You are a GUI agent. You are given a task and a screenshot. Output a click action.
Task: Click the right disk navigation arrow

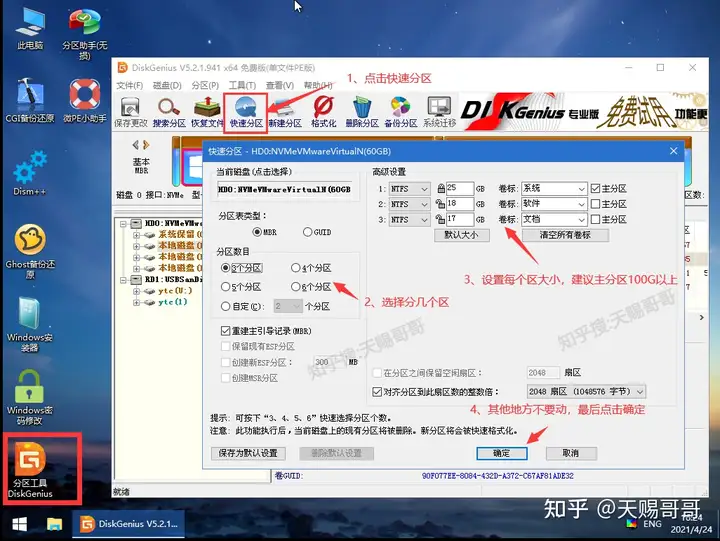146,145
